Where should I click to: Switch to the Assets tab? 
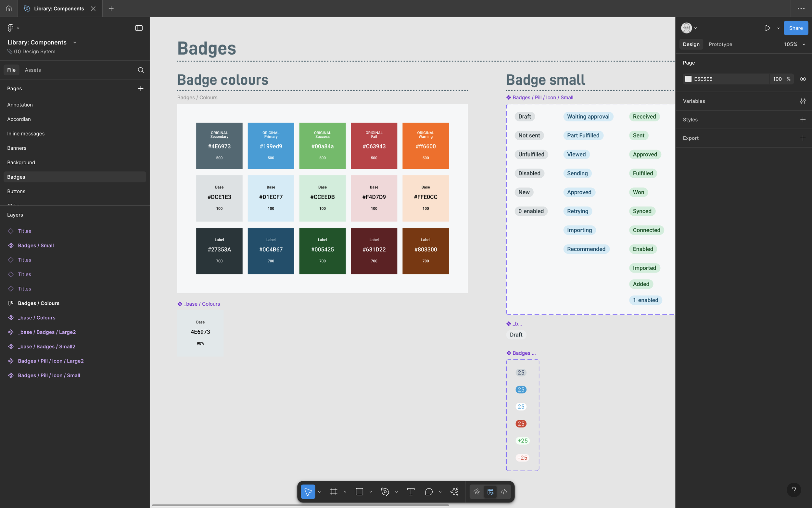coord(32,70)
